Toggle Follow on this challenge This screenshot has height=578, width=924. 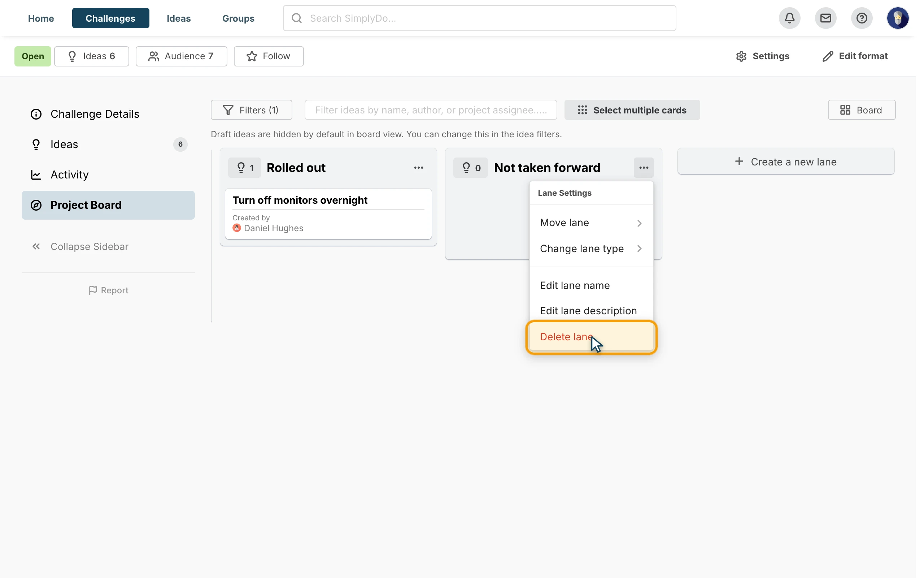tap(269, 56)
